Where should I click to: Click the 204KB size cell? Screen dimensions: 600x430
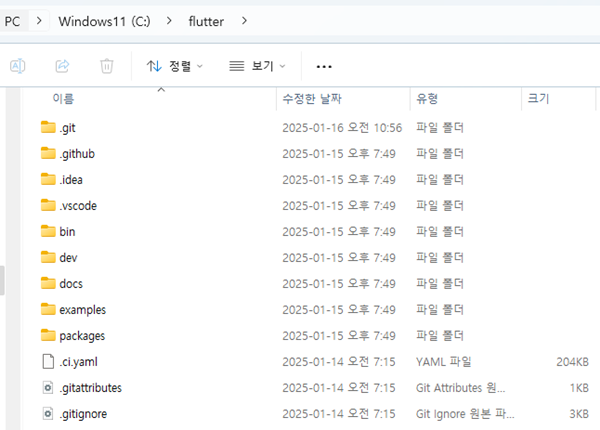pyautogui.click(x=572, y=362)
